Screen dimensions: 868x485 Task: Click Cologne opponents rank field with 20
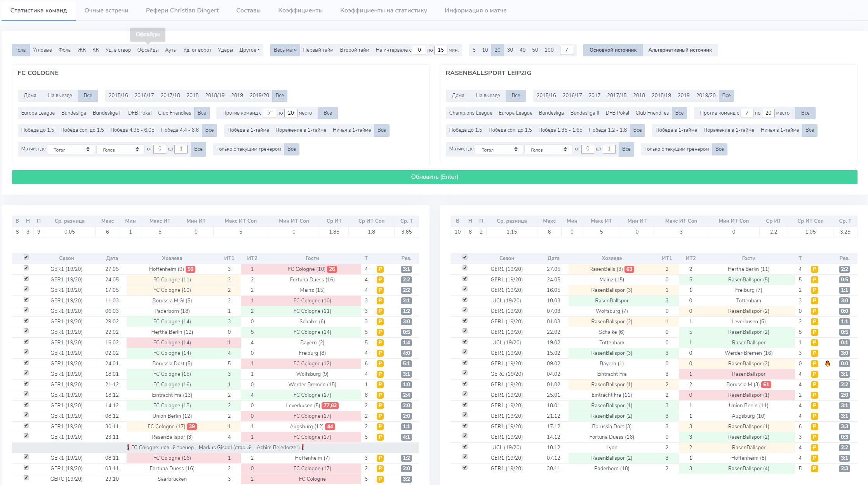click(x=291, y=113)
